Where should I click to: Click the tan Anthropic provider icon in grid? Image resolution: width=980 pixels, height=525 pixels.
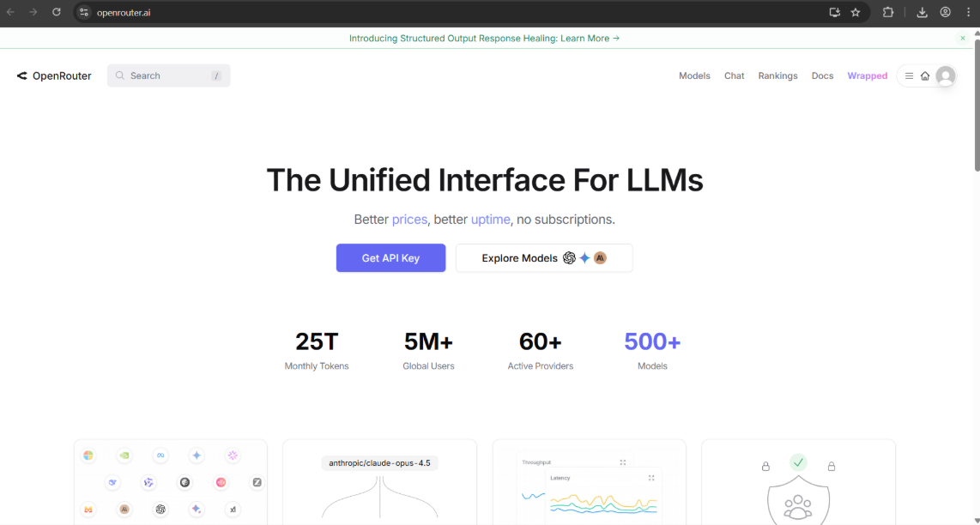point(124,510)
